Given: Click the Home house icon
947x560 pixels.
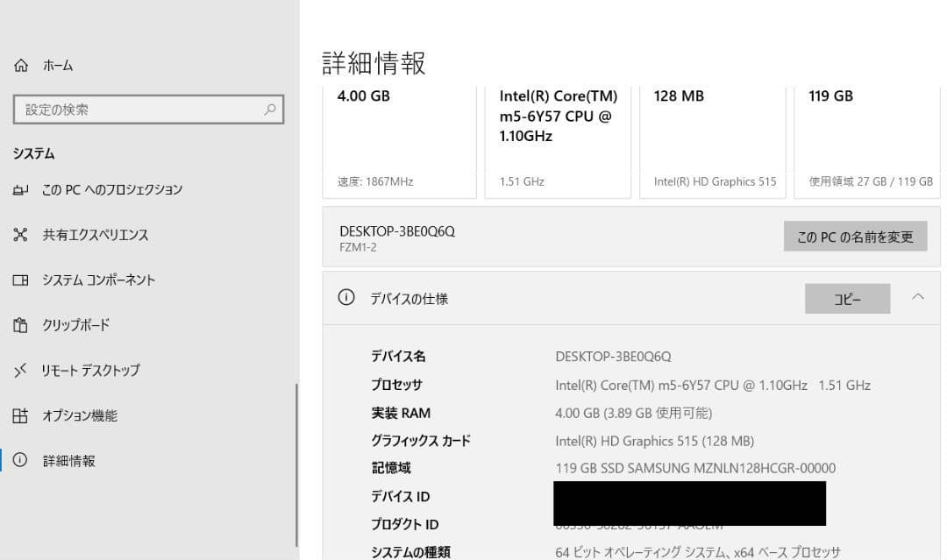Looking at the screenshot, I should point(21,65).
